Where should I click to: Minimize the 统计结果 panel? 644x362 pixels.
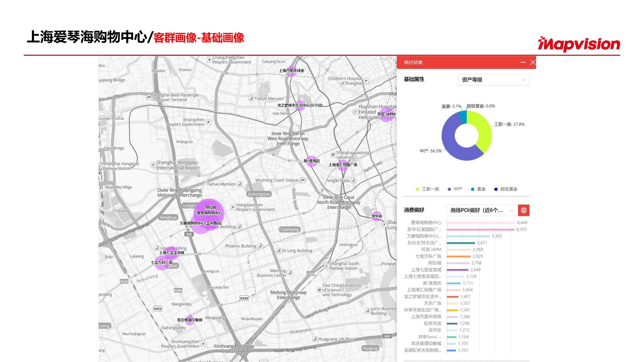tap(523, 63)
